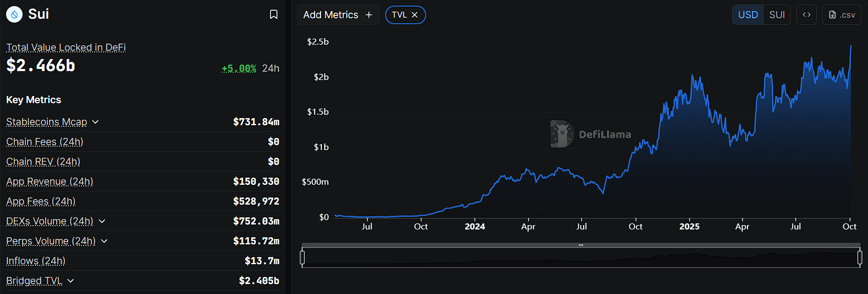Click the DefiLlama watermark logo

click(562, 134)
